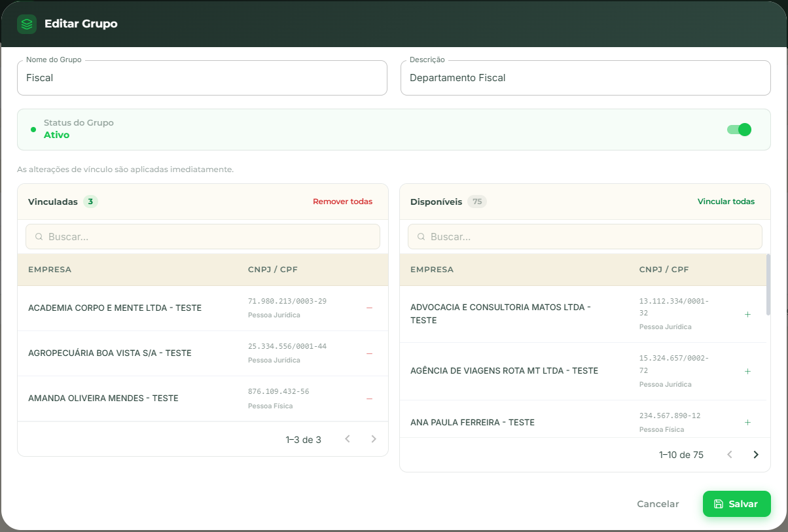Image resolution: width=788 pixels, height=532 pixels.
Task: Click Remover todas link
Action: click(342, 202)
